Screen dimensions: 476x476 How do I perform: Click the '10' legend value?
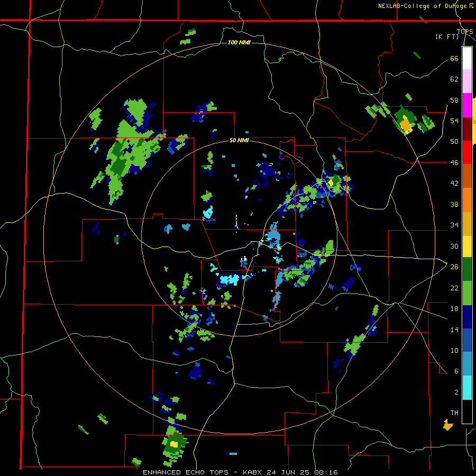454,350
